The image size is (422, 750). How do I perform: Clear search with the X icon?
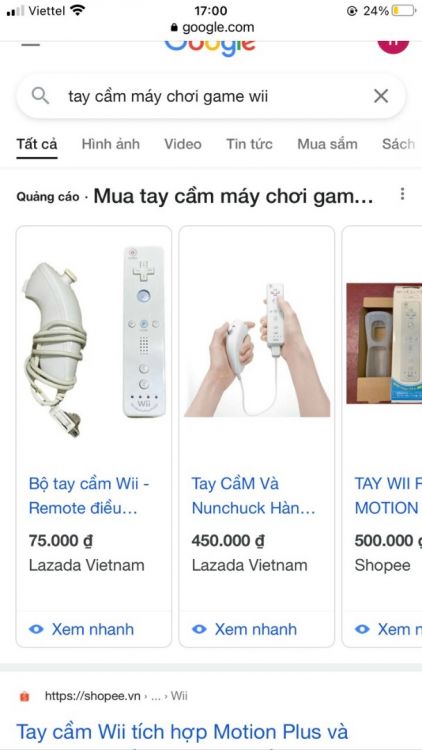point(381,96)
